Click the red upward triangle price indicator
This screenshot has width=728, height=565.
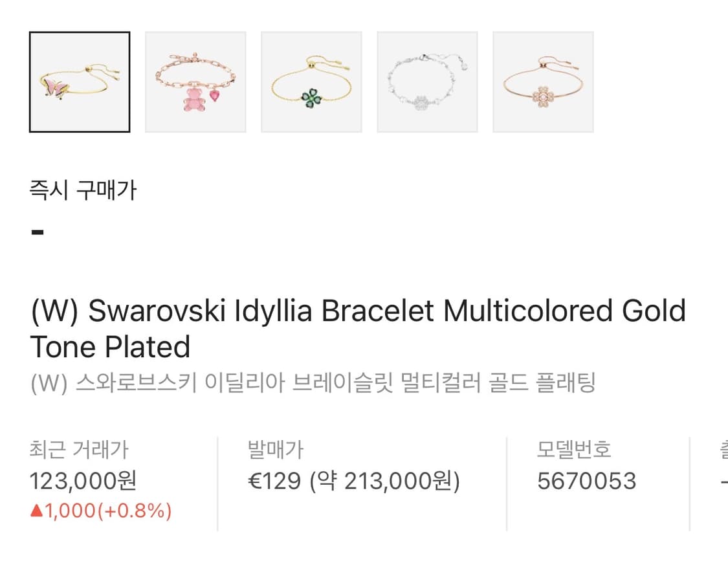coord(36,511)
